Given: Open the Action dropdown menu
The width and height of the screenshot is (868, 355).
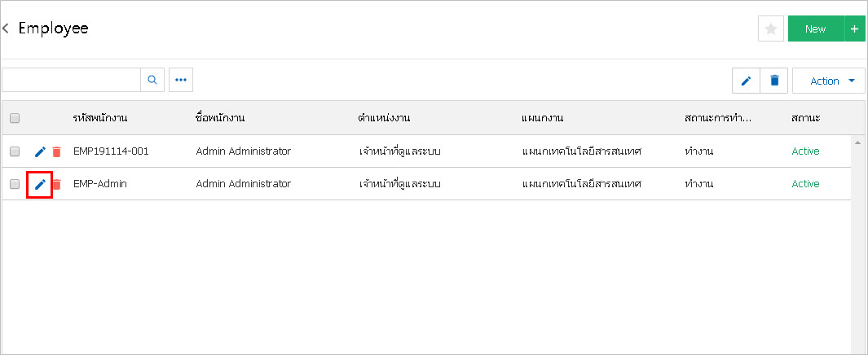Looking at the screenshot, I should click(829, 81).
